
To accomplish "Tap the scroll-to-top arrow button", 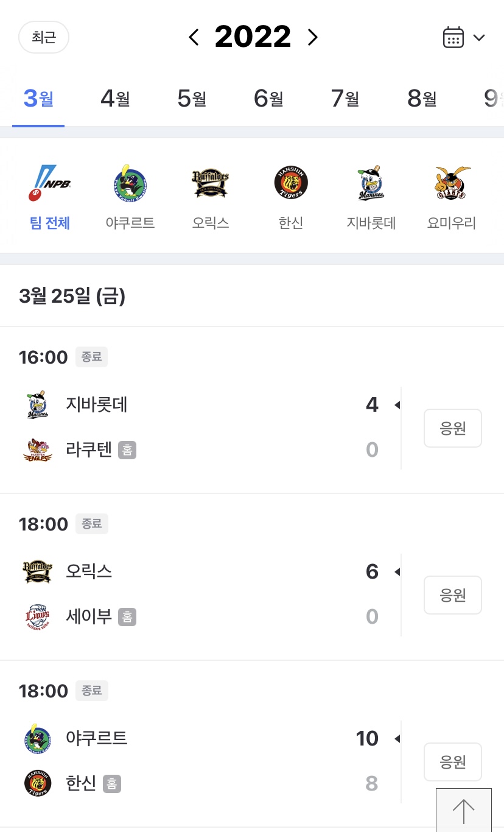I will click(463, 811).
